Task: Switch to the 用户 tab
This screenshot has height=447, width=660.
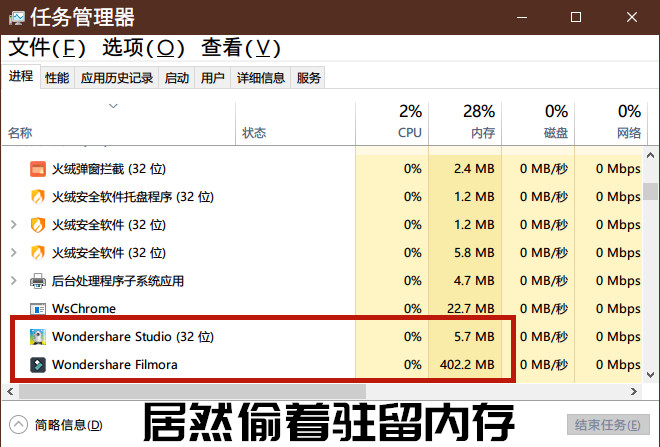Action: tap(212, 77)
